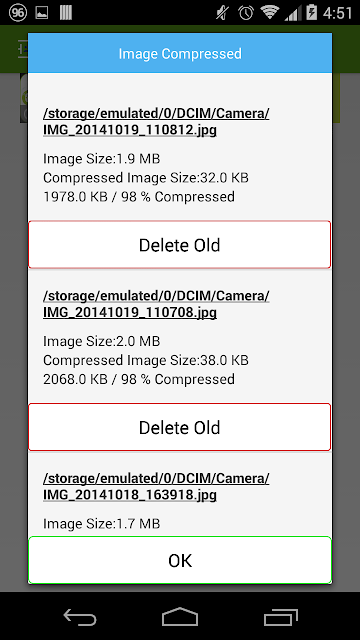Tap the Back navigation icon
This screenshot has height=640, width=360.
tap(80, 617)
